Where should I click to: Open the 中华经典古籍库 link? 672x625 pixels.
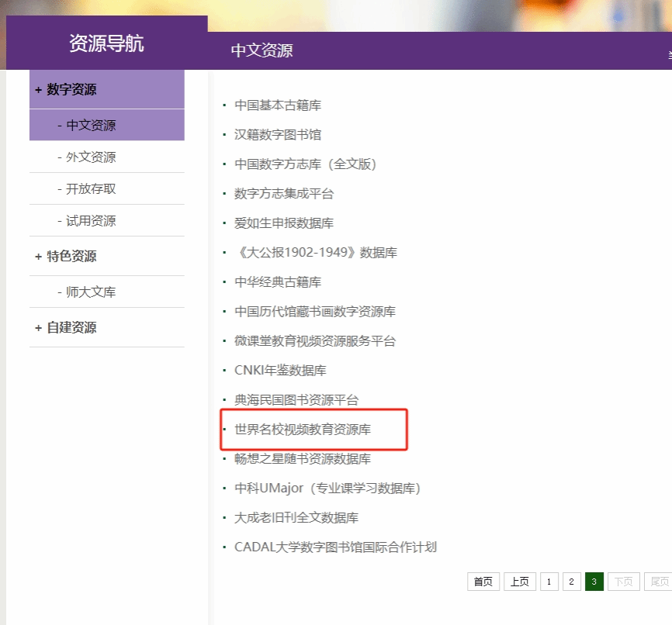coord(278,282)
